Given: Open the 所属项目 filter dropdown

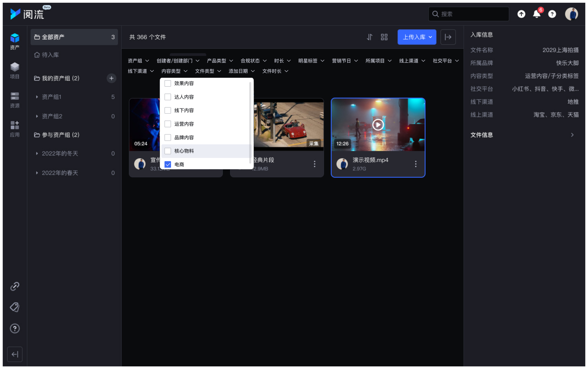Looking at the screenshot, I should [x=379, y=61].
